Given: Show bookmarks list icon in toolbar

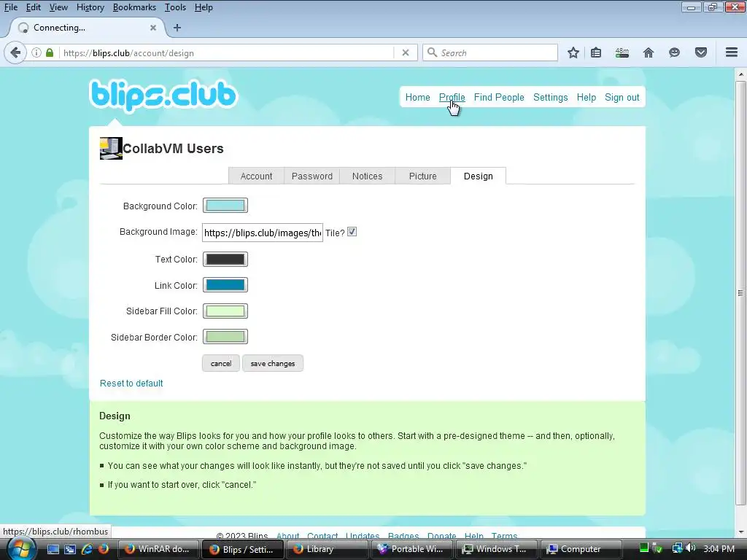Looking at the screenshot, I should (596, 52).
